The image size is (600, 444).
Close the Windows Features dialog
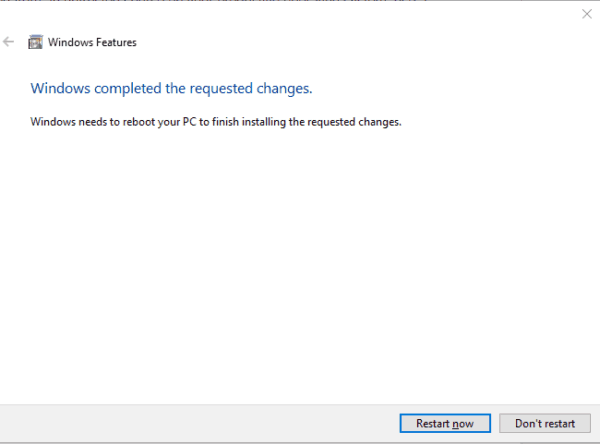tap(586, 14)
